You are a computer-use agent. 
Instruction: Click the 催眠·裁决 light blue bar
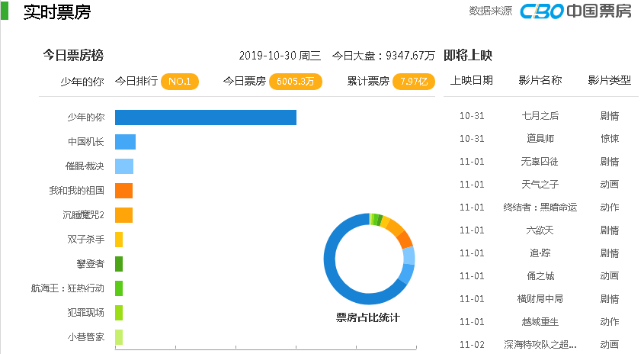124,166
